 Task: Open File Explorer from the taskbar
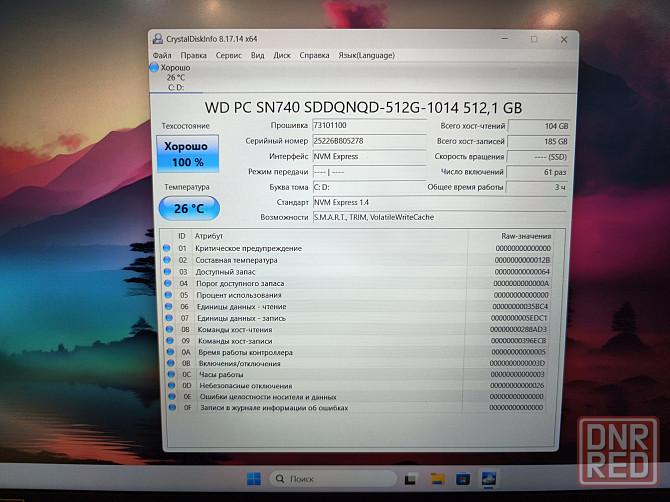point(438,479)
